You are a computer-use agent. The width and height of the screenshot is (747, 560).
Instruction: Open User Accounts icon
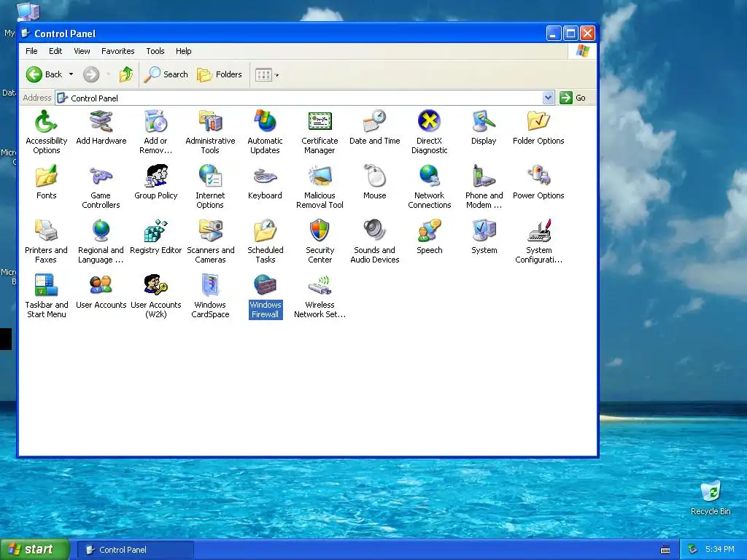pyautogui.click(x=101, y=292)
